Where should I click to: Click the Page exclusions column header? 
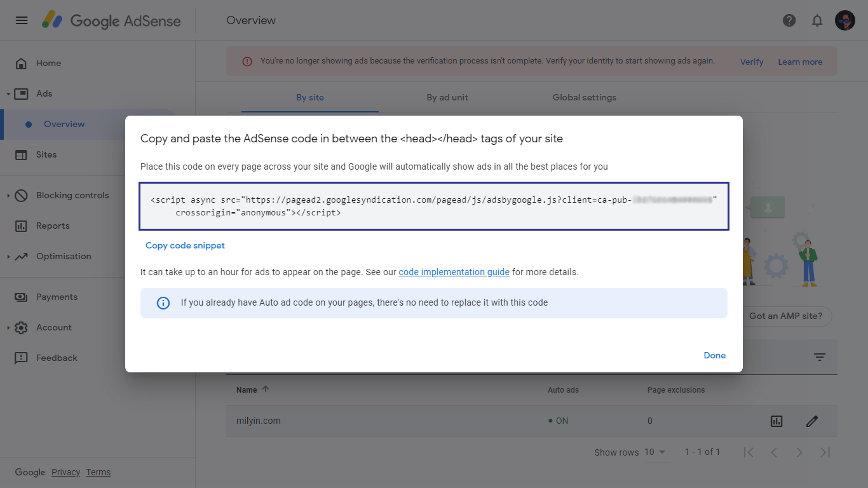[676, 390]
